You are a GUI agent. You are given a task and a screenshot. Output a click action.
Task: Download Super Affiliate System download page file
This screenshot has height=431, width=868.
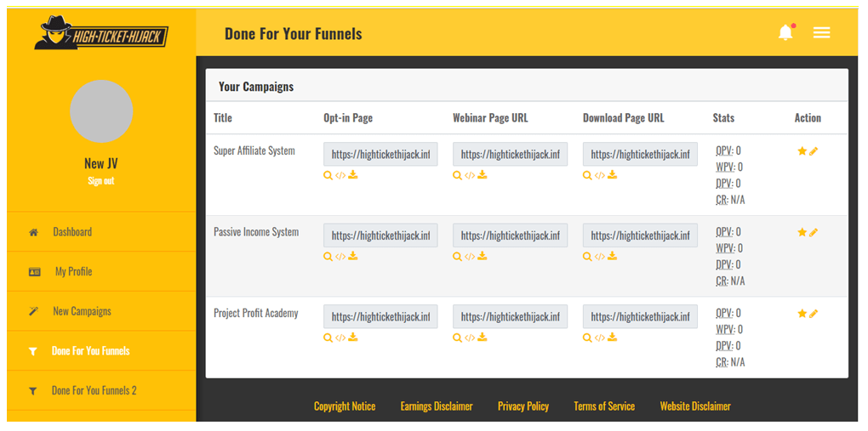click(x=612, y=175)
